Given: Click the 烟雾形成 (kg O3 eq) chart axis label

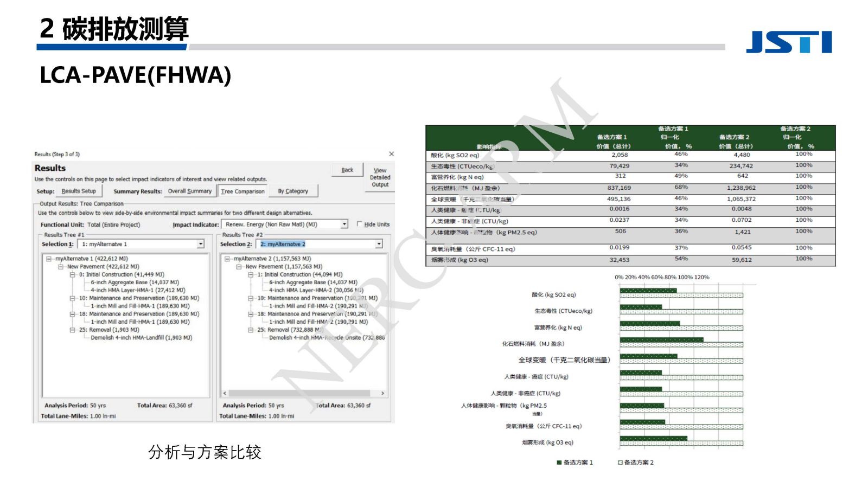Looking at the screenshot, I should point(548,442).
